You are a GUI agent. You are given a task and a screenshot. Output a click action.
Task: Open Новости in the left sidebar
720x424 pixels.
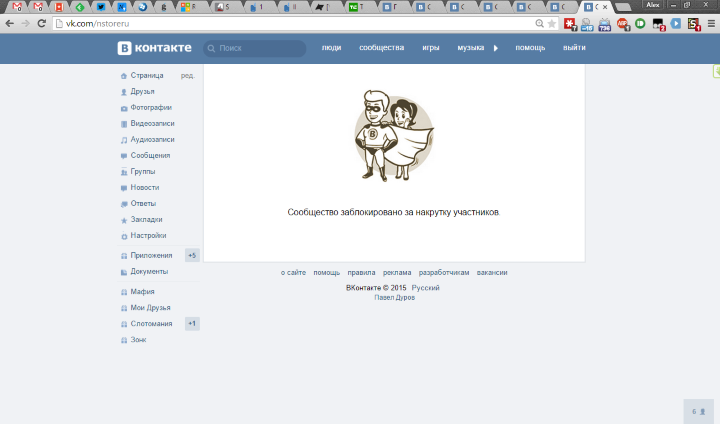(145, 187)
